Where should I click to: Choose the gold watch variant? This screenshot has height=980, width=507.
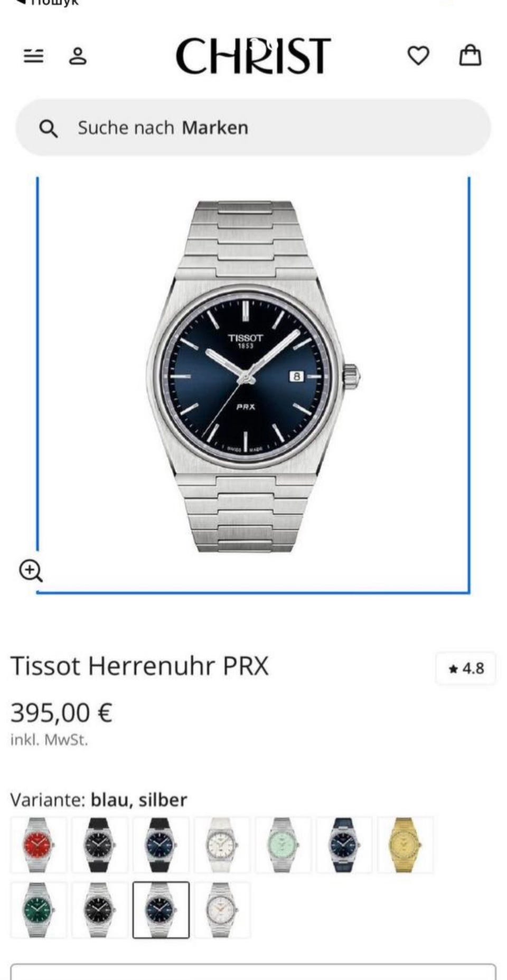pos(406,845)
